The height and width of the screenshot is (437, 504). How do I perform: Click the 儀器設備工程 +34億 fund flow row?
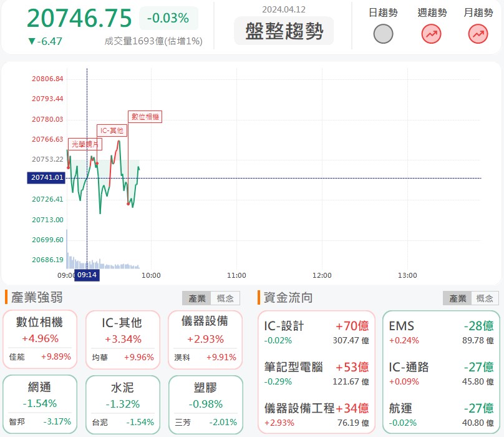click(316, 415)
